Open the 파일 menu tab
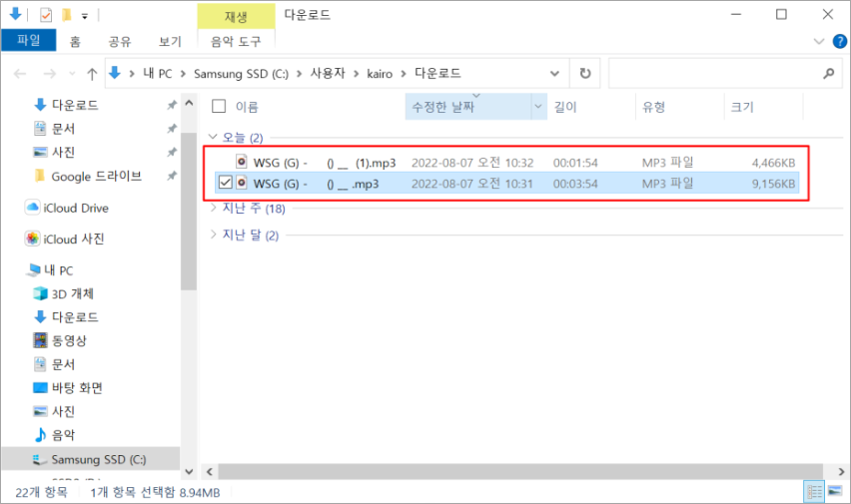 point(28,40)
